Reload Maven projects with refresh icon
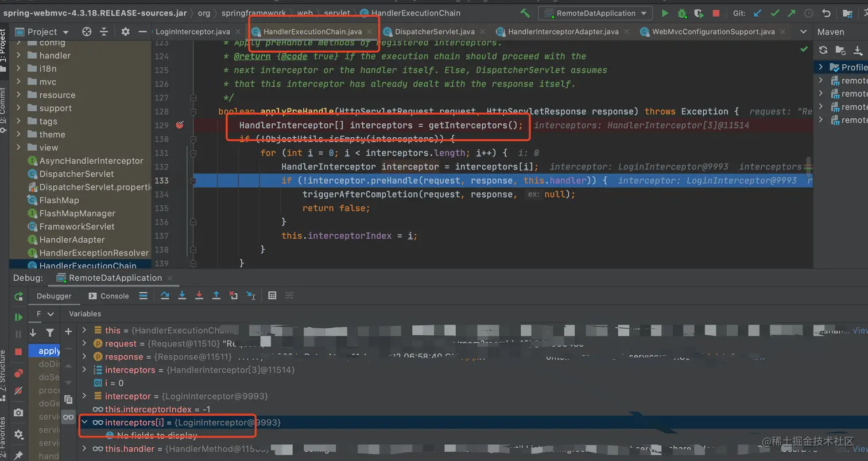868x461 pixels. point(823,50)
